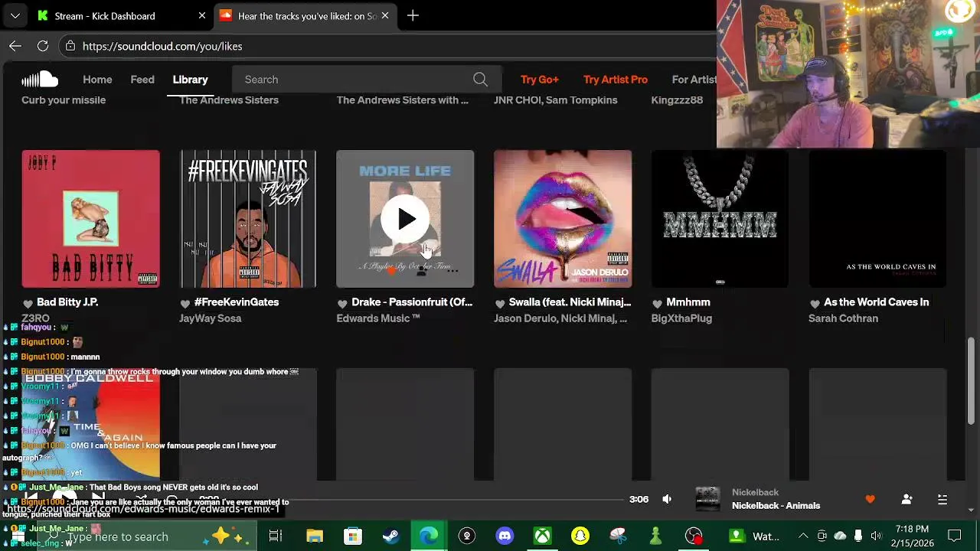Open the Bad Bitty album artwork
This screenshot has width=980, height=551.
(90, 219)
